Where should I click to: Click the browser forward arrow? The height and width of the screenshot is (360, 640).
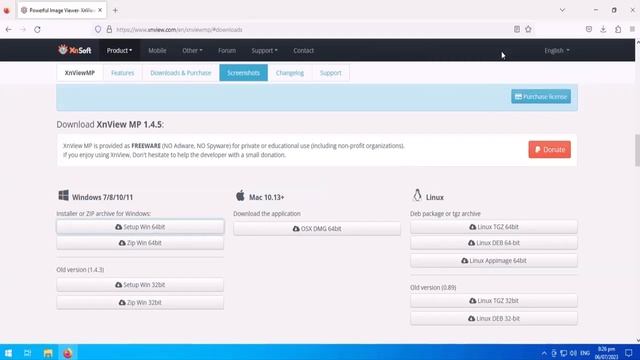pyautogui.click(x=23, y=29)
